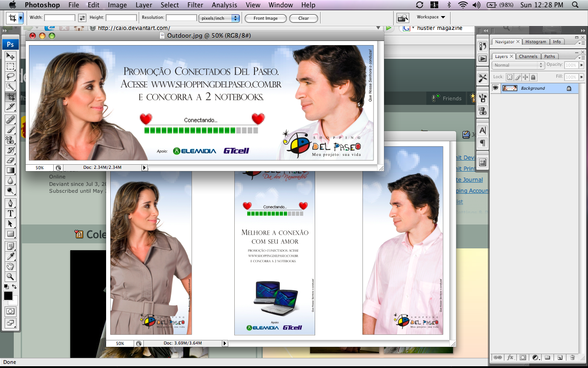Select the Magic Wand tool
Screen dimensions: 588x368
[10, 86]
